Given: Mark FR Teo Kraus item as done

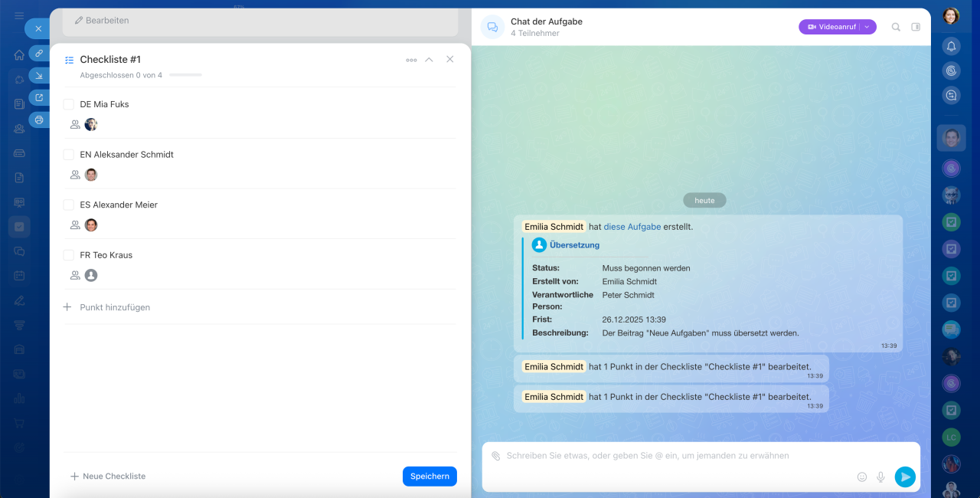Looking at the screenshot, I should [69, 255].
